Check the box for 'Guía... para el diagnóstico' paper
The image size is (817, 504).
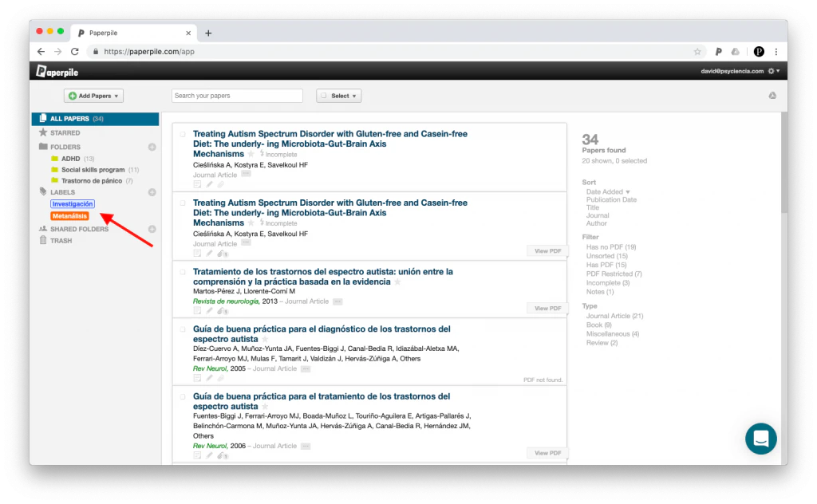(183, 329)
